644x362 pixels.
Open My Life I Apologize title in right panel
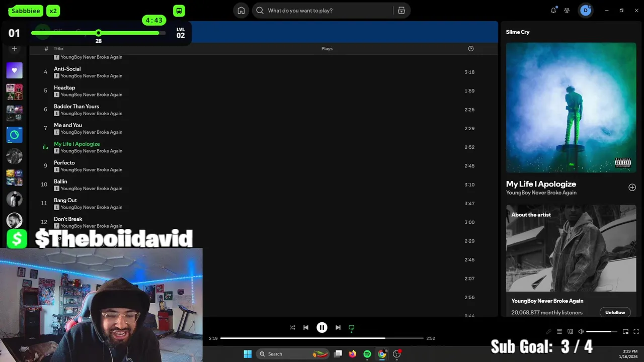[x=541, y=184]
